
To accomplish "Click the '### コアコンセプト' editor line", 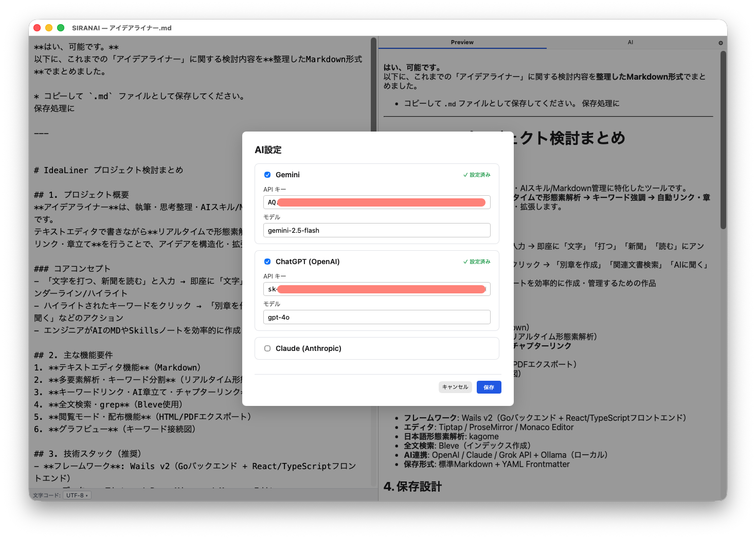I will 72,269.
